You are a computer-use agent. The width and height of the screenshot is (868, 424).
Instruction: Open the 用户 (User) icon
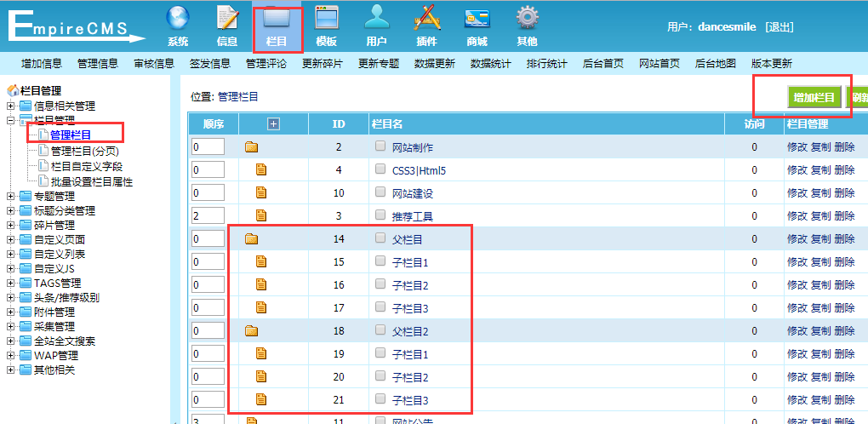(376, 20)
